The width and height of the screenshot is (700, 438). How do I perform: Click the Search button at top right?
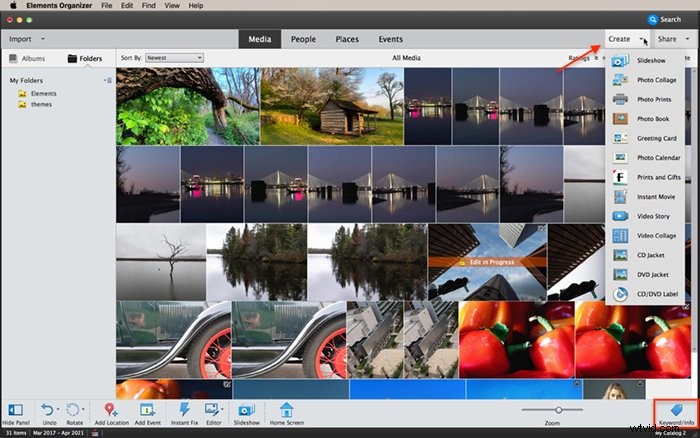[x=664, y=20]
